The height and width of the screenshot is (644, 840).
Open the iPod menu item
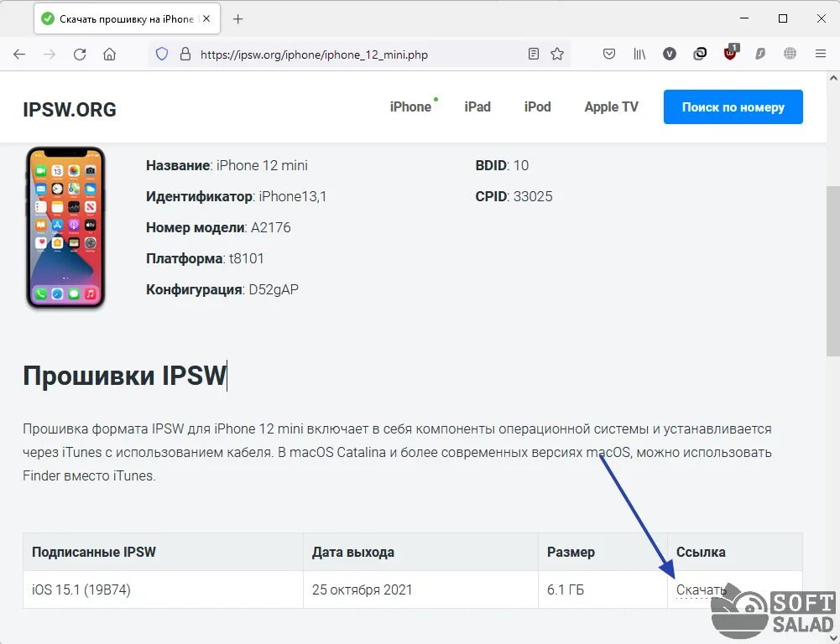pos(537,107)
